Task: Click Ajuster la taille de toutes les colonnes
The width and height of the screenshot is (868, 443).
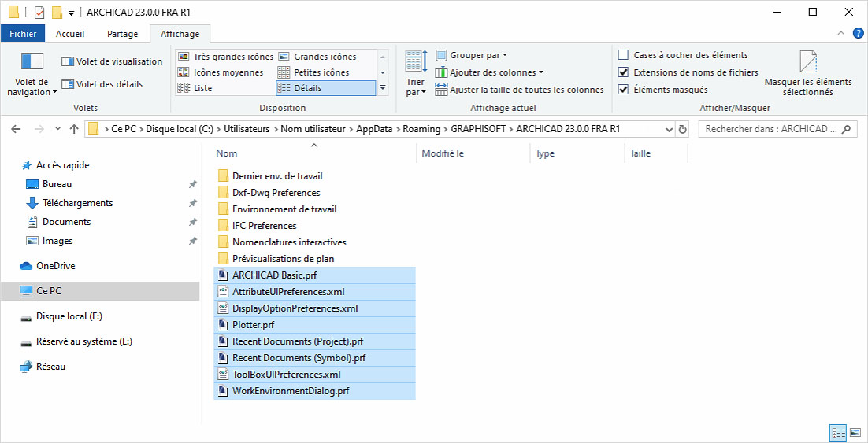Action: (x=519, y=90)
